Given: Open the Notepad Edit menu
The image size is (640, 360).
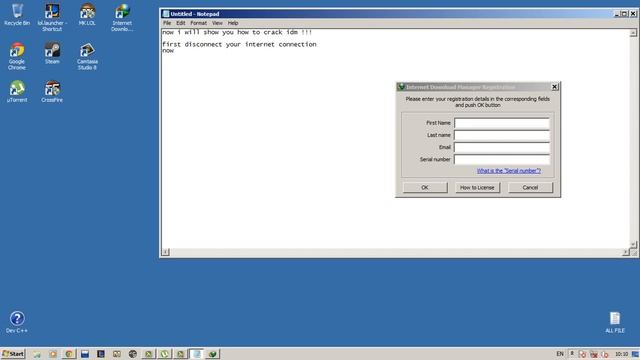Looking at the screenshot, I should tap(180, 23).
